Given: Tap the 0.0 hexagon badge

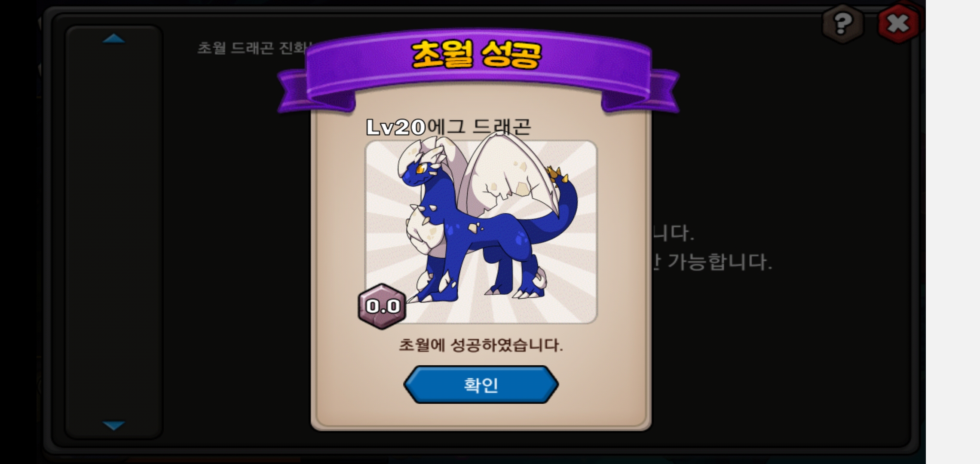Looking at the screenshot, I should click(382, 306).
